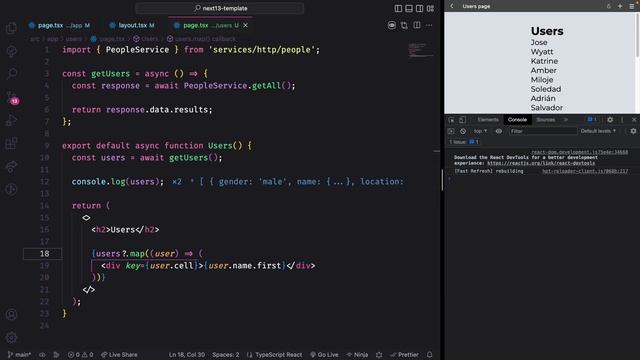Open console settings gear icon

(633, 131)
